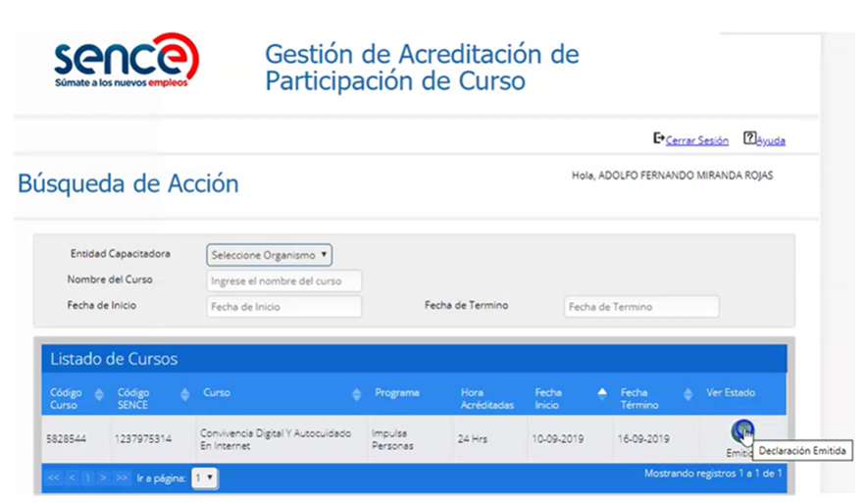Sort by Código SENCE column arrows
Viewport: 867px width, 504px height.
(x=184, y=394)
